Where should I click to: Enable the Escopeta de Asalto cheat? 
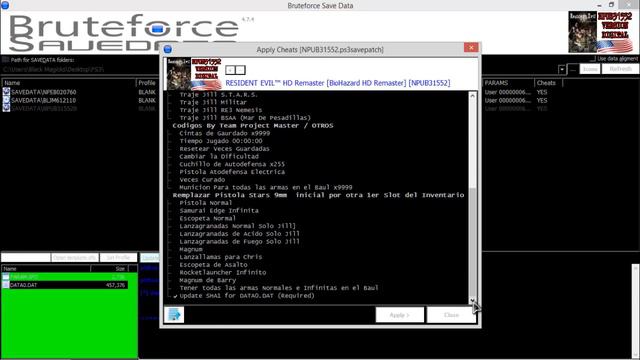pyautogui.click(x=213, y=265)
